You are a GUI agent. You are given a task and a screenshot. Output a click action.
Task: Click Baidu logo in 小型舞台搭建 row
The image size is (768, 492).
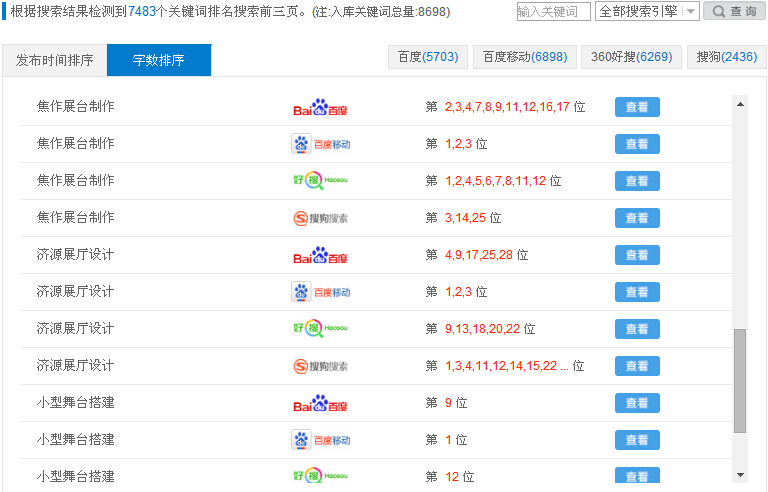click(320, 403)
